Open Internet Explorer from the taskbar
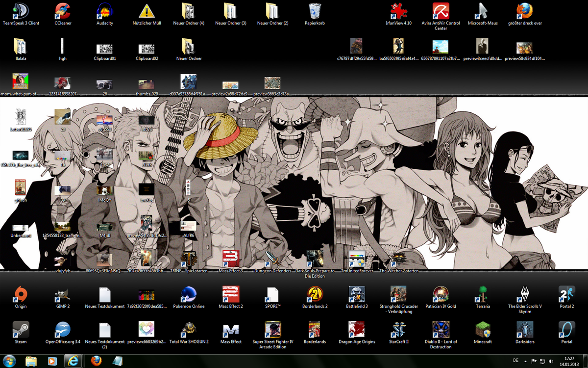The height and width of the screenshot is (368, 588). click(74, 361)
